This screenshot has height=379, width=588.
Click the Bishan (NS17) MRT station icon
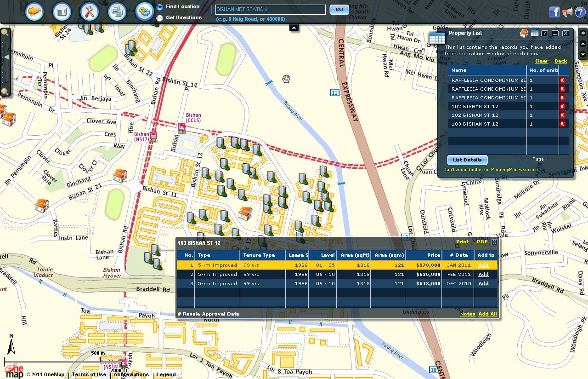pos(153,137)
